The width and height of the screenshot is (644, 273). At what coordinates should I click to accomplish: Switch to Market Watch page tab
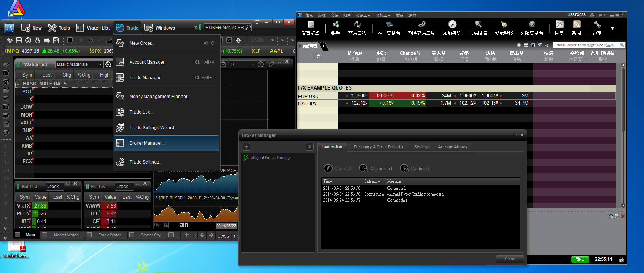point(66,235)
